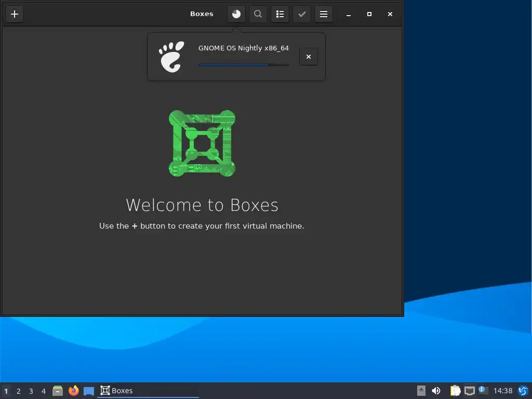Open the search magnifier in Boxes header

tap(258, 14)
